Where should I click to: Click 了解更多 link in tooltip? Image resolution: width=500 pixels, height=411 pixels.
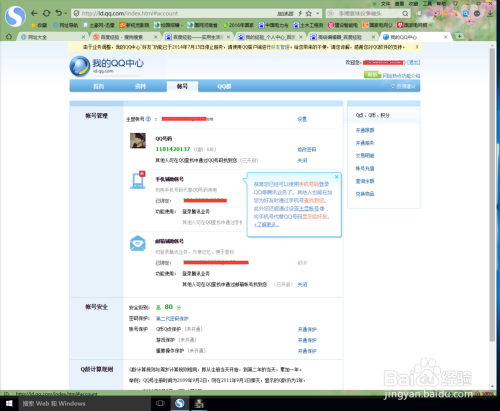coord(266,224)
